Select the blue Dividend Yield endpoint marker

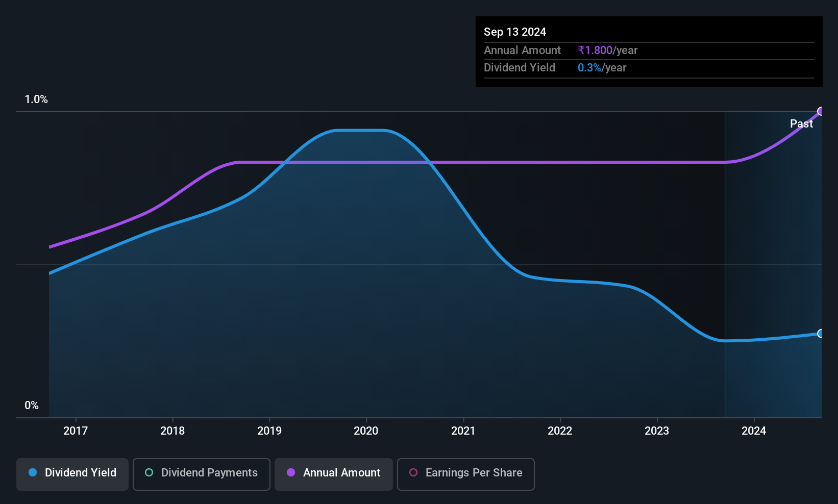coord(821,334)
